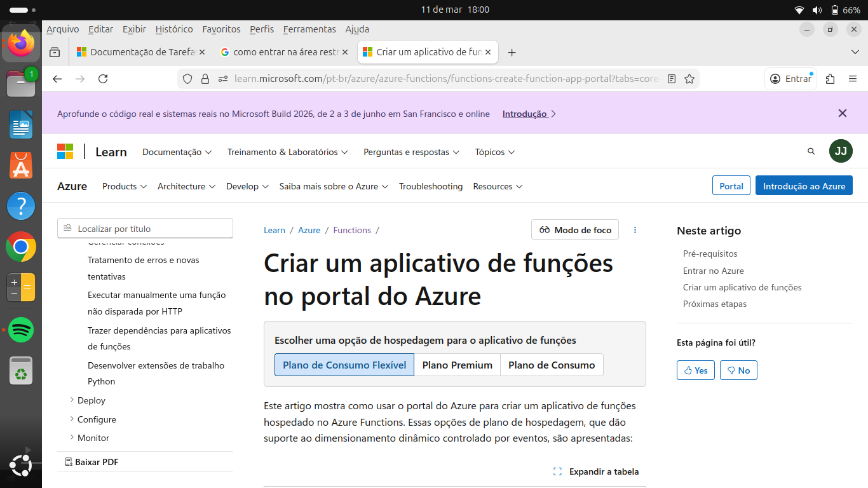Click the Portal button
Screen dimensions: 868x488
[x=731, y=186]
